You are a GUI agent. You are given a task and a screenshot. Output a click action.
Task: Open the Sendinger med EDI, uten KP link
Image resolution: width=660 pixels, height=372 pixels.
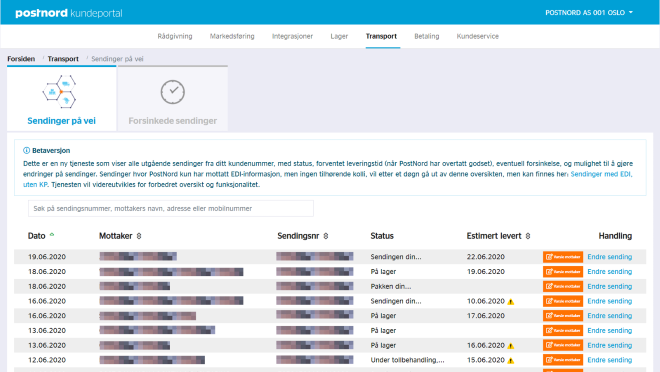point(601,174)
